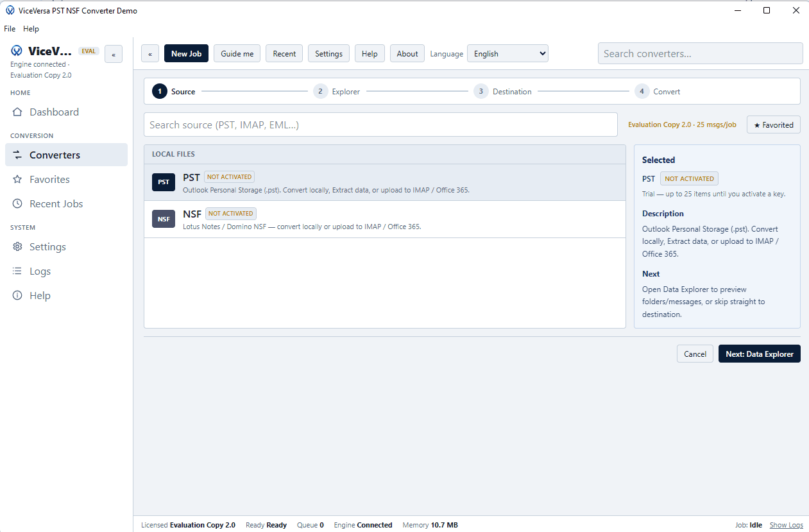Open the Settings toolbar button
Viewport: 809px width, 532px height.
pos(328,54)
